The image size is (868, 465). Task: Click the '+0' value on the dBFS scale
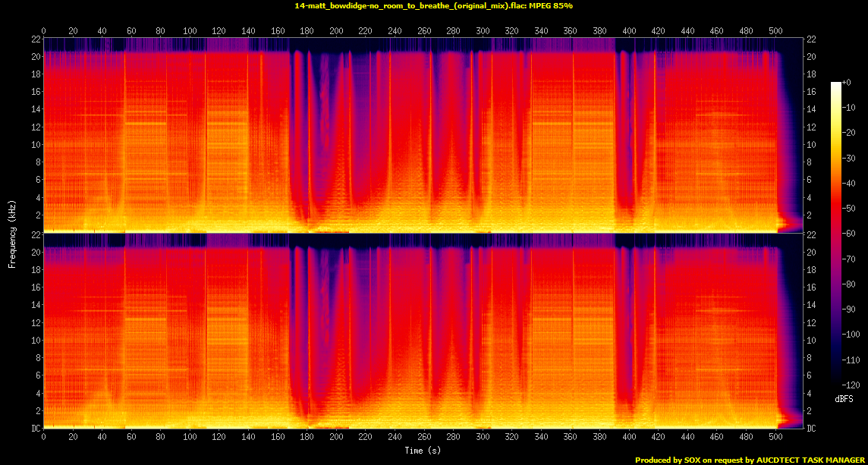pos(847,82)
